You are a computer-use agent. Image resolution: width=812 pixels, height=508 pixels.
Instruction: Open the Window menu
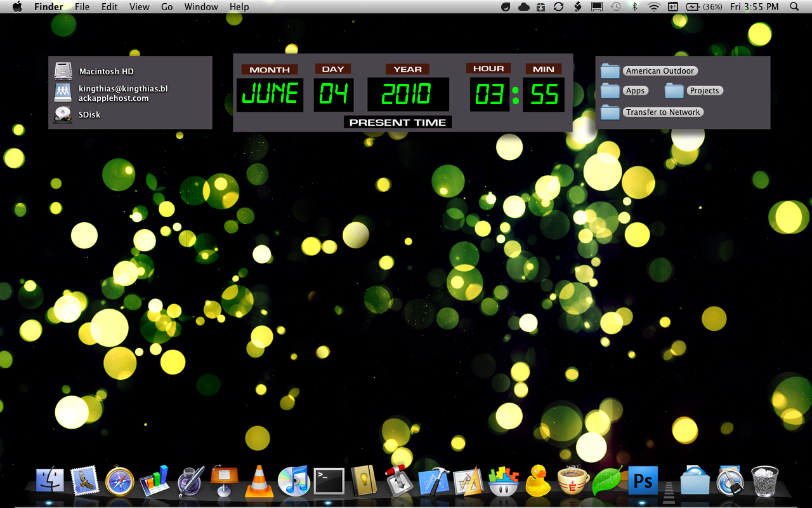[201, 7]
